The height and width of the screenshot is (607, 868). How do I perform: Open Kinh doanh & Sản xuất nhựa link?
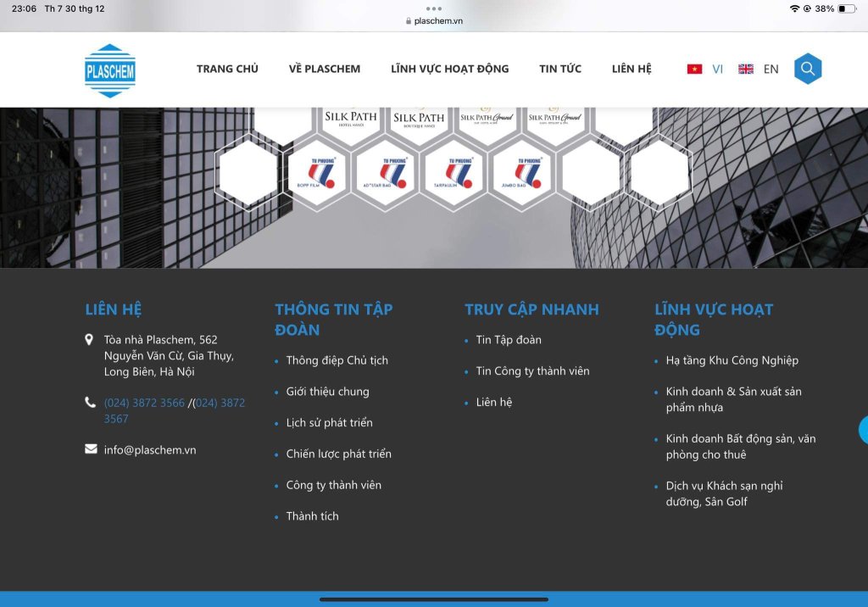(x=733, y=399)
